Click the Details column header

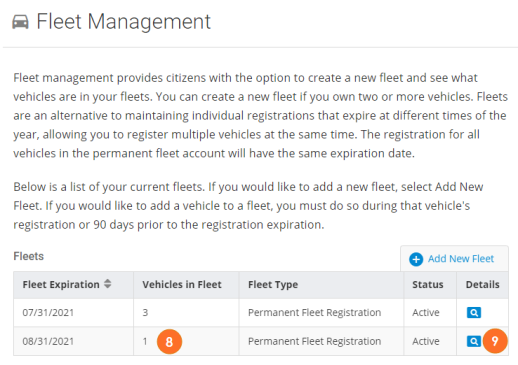(482, 285)
